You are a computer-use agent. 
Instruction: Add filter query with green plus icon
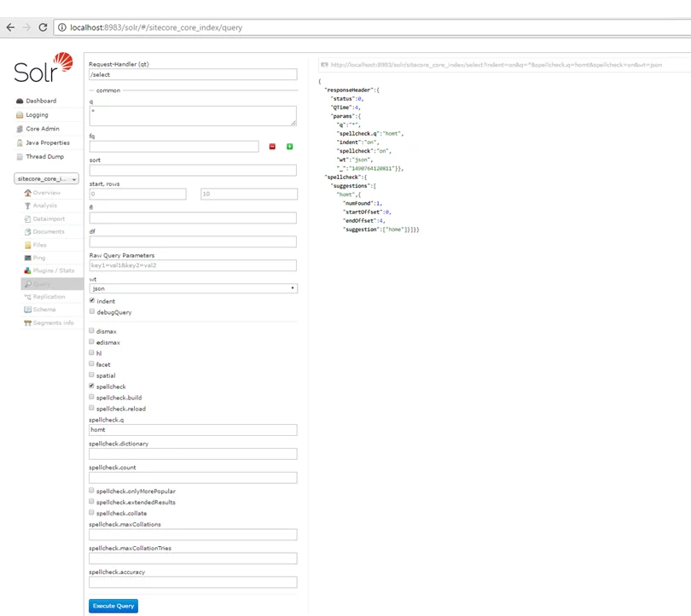289,146
